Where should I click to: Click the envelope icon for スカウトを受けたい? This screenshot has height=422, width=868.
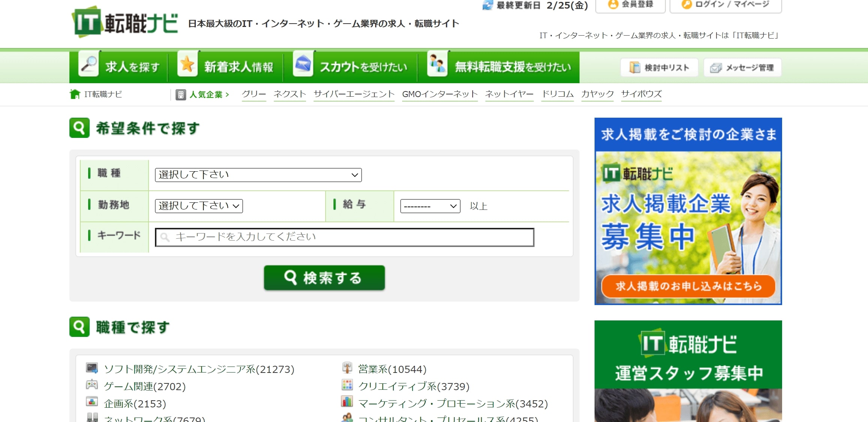(x=303, y=64)
